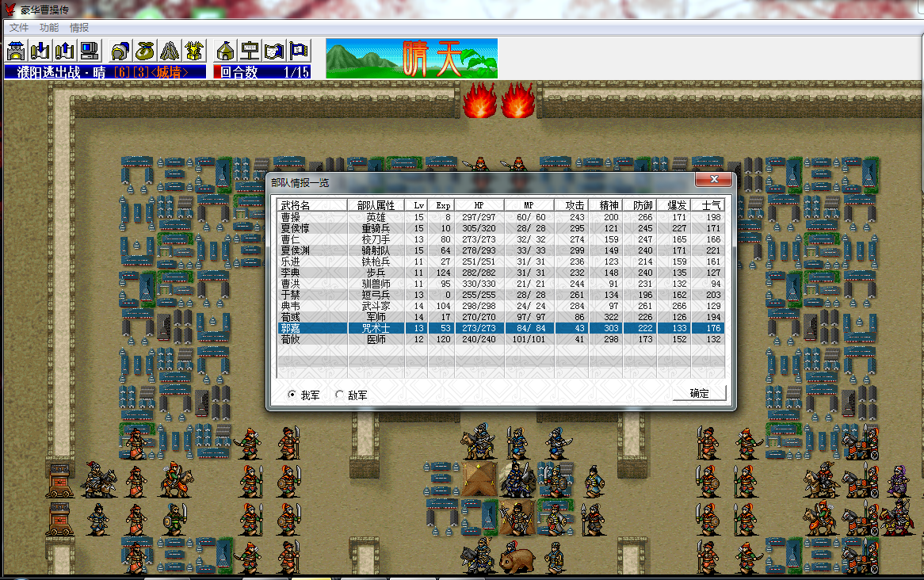924x580 pixels.
Task: Click the Lv column header
Action: tap(417, 205)
